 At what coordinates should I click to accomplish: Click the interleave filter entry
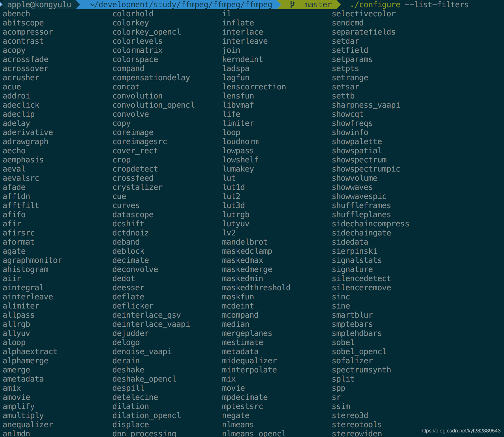click(x=245, y=41)
